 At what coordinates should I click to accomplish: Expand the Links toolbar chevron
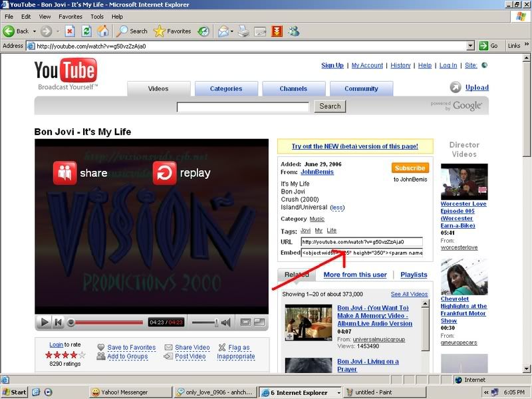tap(527, 45)
